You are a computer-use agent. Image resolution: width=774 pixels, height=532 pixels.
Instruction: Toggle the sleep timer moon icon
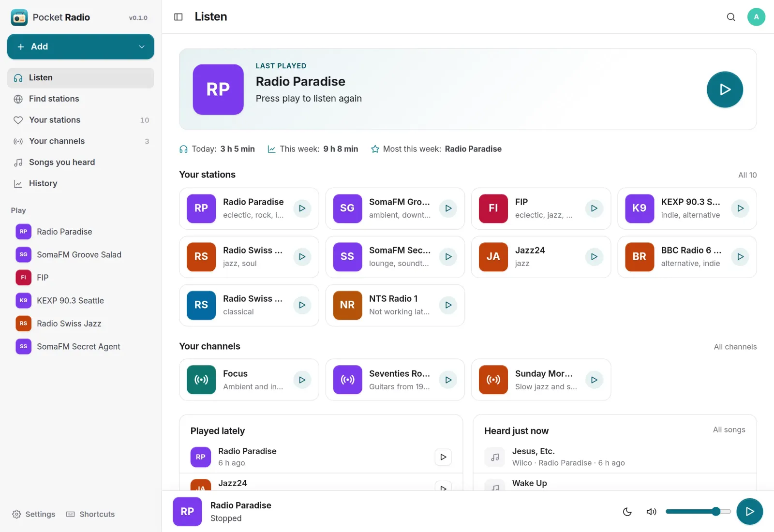627,512
